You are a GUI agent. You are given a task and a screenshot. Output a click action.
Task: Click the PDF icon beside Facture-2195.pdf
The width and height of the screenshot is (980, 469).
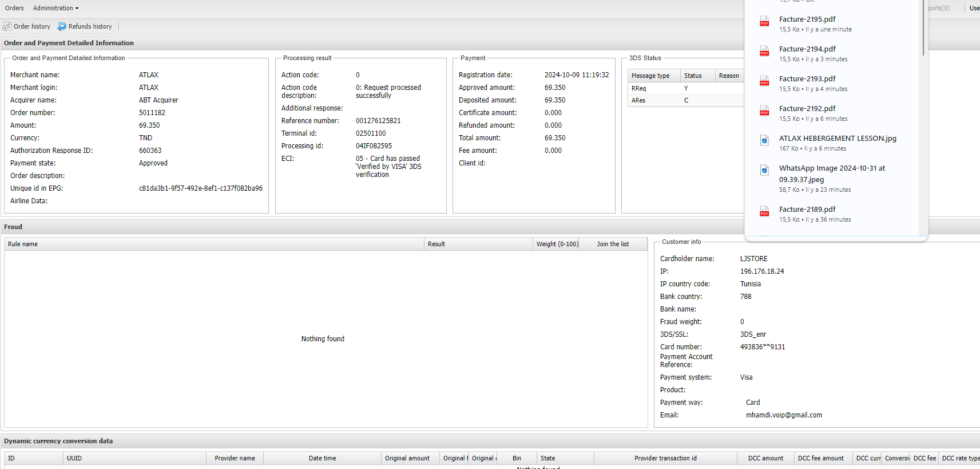(x=764, y=22)
